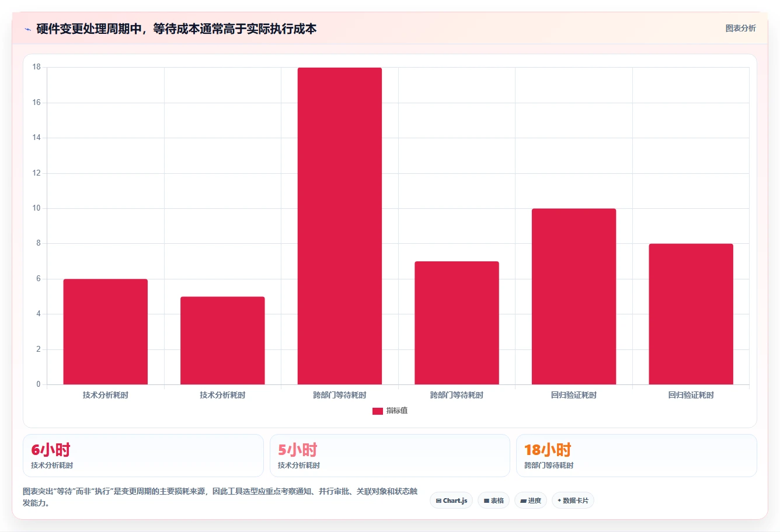Click the summary paragraph starting with 图表突出
The image size is (780, 532).
coord(220,497)
